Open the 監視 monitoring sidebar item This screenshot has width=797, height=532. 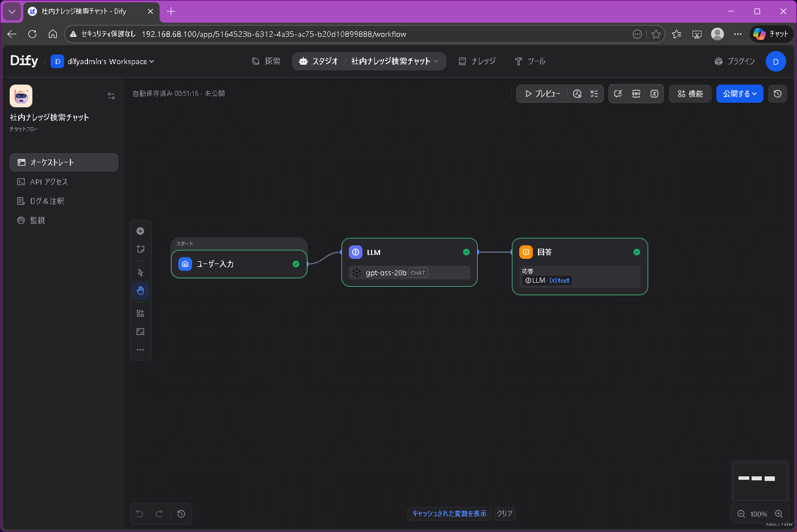tap(64, 220)
